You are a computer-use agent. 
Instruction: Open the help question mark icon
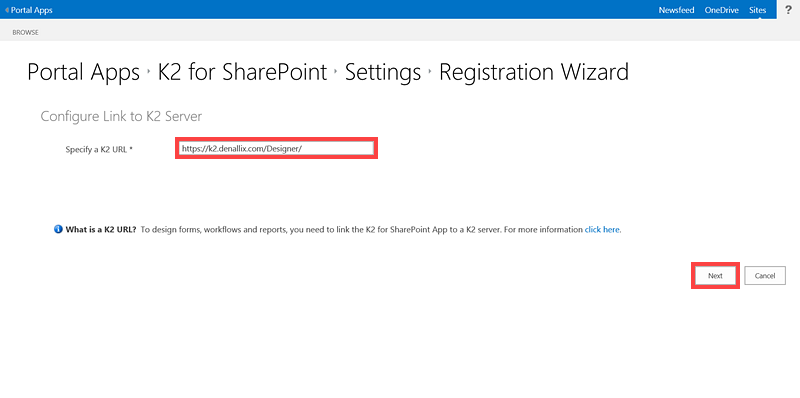(x=788, y=10)
